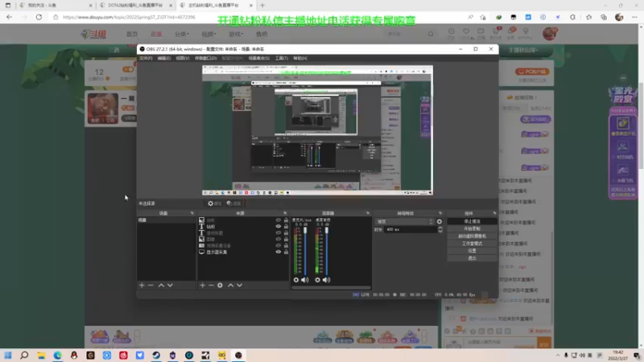The height and width of the screenshot is (362, 644).
Task: Open 分类 dropdown in Douyu navigation
Action: [x=182, y=34]
